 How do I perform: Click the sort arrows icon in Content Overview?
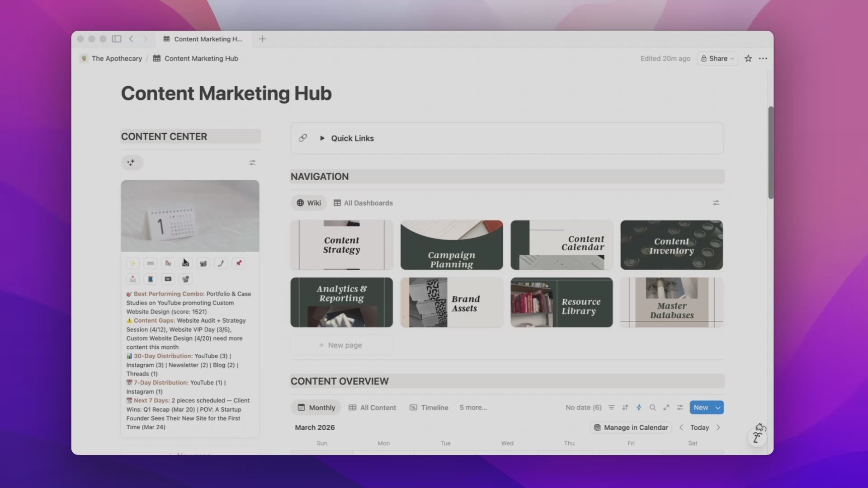coord(625,408)
